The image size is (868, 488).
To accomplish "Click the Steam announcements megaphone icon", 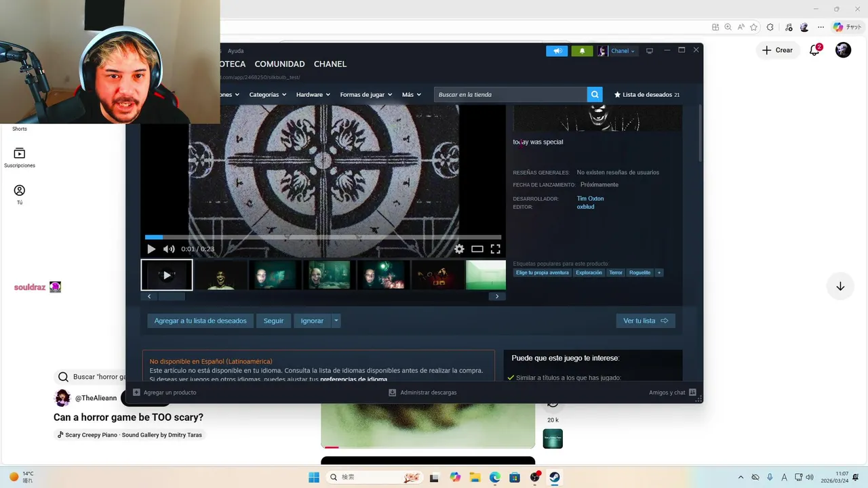I will 557,51.
